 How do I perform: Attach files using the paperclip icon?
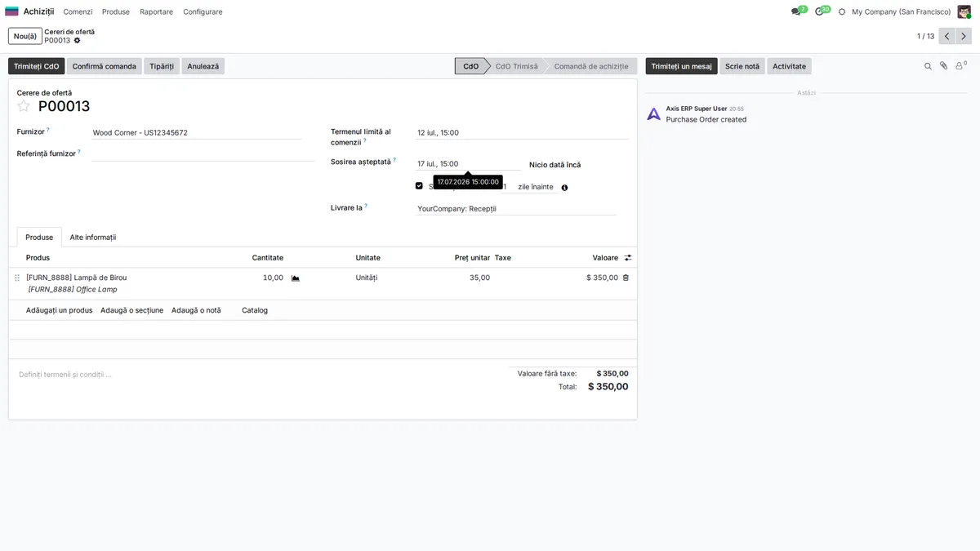(943, 66)
